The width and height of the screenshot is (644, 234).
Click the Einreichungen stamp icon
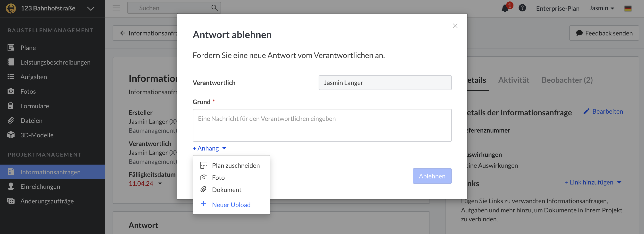coord(11,186)
